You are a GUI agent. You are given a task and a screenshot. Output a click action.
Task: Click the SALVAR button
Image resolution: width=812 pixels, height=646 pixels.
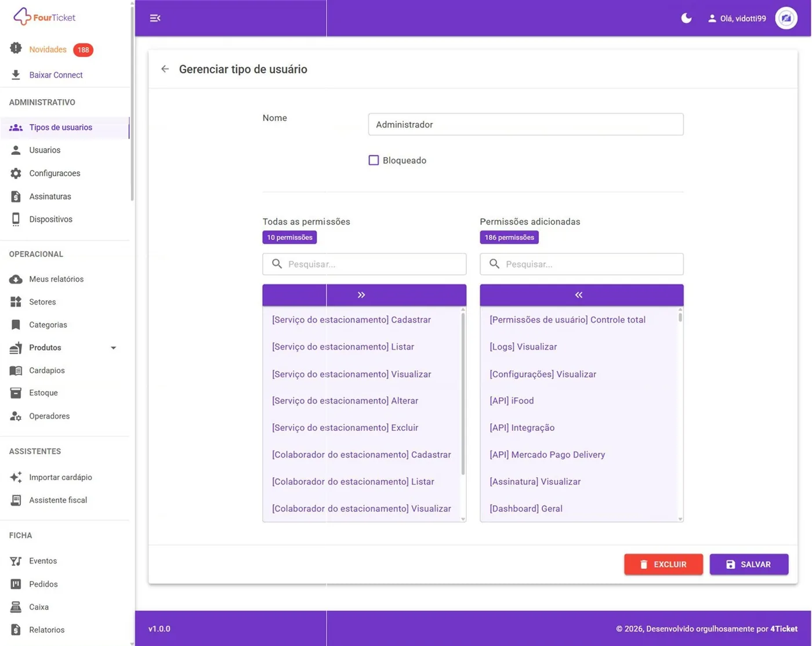pyautogui.click(x=749, y=564)
